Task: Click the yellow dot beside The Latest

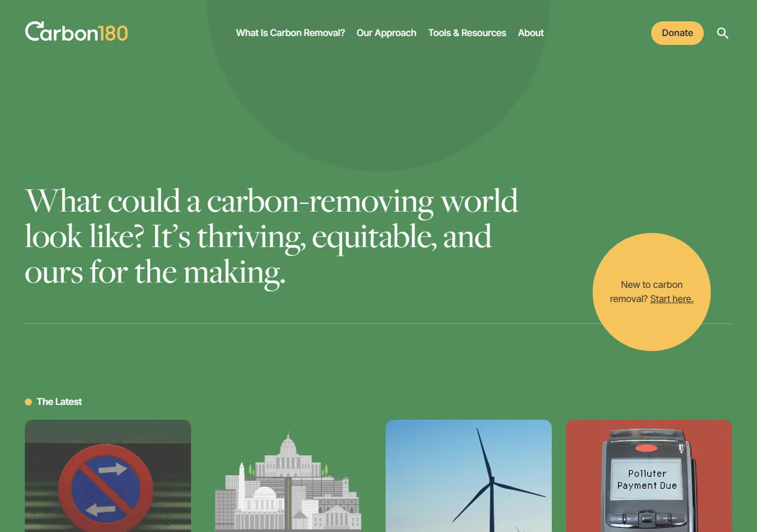Action: [28, 402]
